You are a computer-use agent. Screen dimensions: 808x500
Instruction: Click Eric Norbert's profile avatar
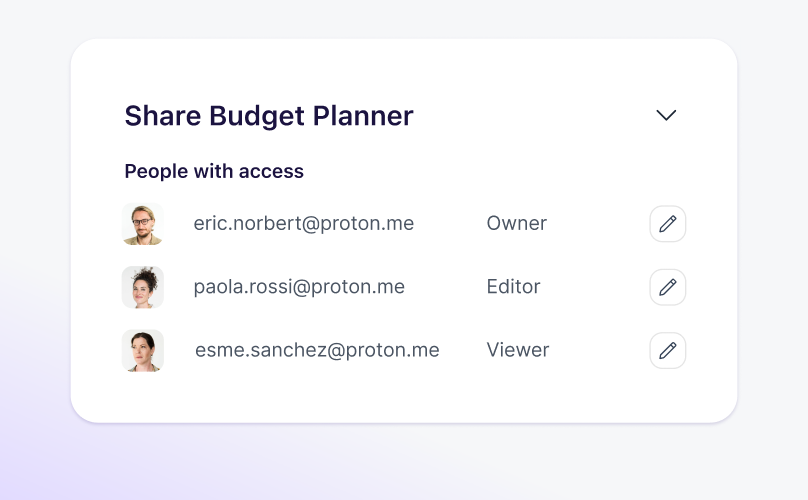[x=142, y=224]
